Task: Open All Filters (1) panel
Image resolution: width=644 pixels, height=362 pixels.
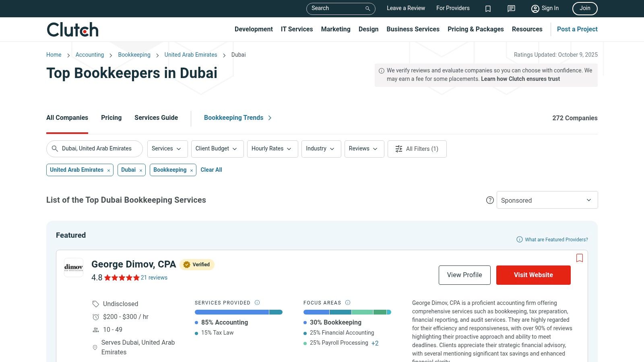Action: click(417, 149)
